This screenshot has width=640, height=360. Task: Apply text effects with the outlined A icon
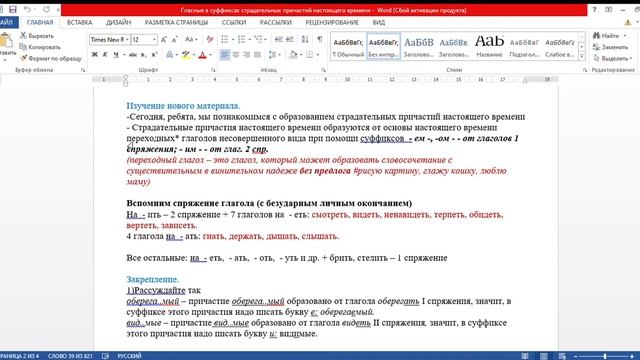pos(169,55)
